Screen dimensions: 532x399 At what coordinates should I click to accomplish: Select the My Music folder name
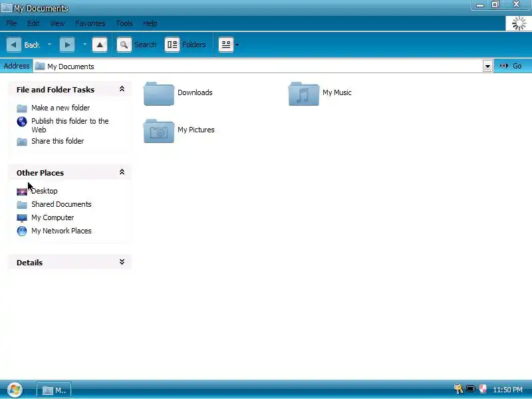(337, 92)
